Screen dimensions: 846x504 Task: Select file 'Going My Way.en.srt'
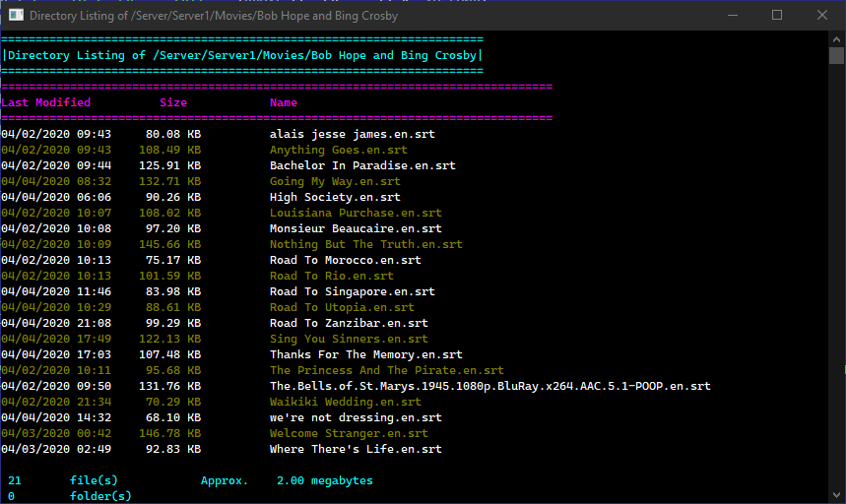tap(335, 181)
